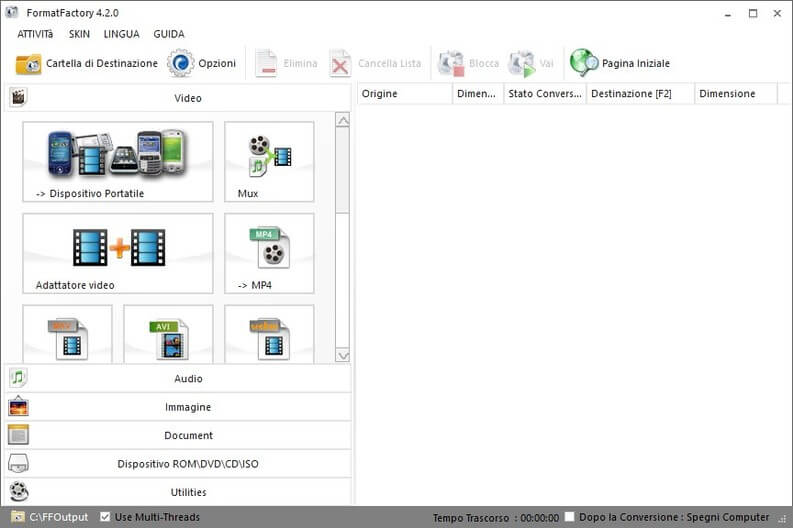Screen dimensions: 793x528
Task: Click the Destinazione [F2] column header
Action: (x=641, y=94)
